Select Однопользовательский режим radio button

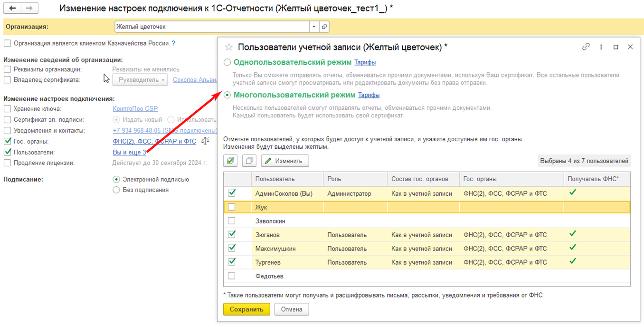tap(227, 62)
